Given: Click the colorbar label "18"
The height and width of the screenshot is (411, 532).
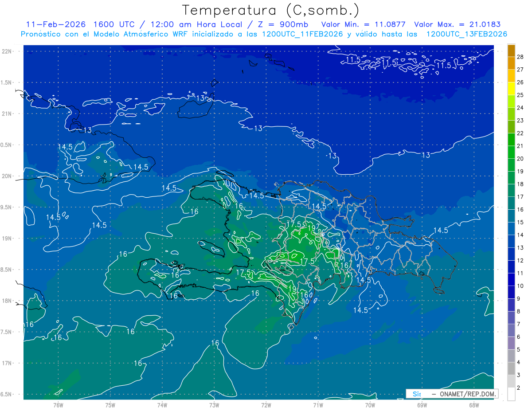Looking at the screenshot, I should 520,184.
